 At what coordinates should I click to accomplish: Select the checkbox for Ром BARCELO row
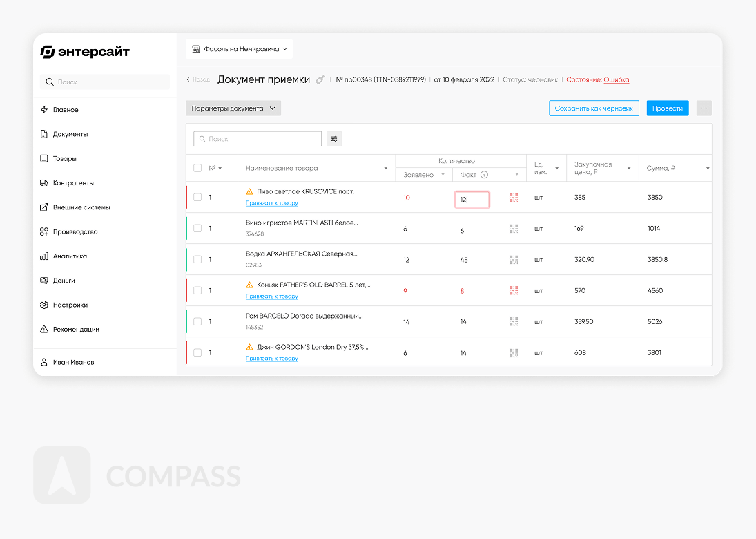[x=198, y=322]
